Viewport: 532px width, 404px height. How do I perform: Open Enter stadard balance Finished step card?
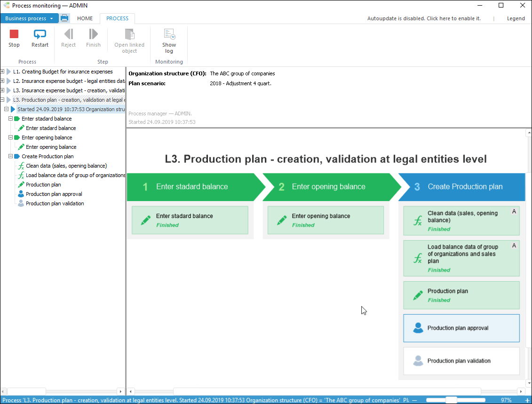point(190,220)
